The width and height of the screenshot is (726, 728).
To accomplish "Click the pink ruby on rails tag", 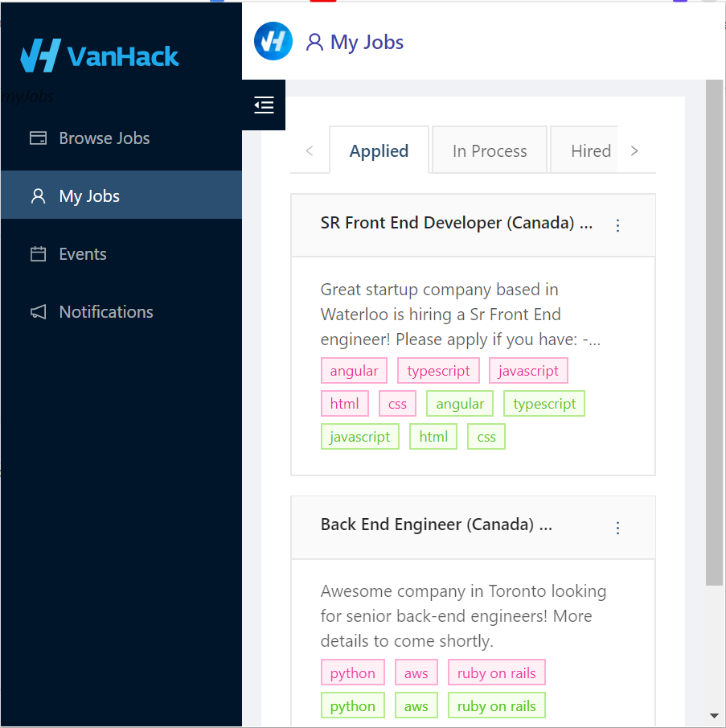I will coord(496,672).
